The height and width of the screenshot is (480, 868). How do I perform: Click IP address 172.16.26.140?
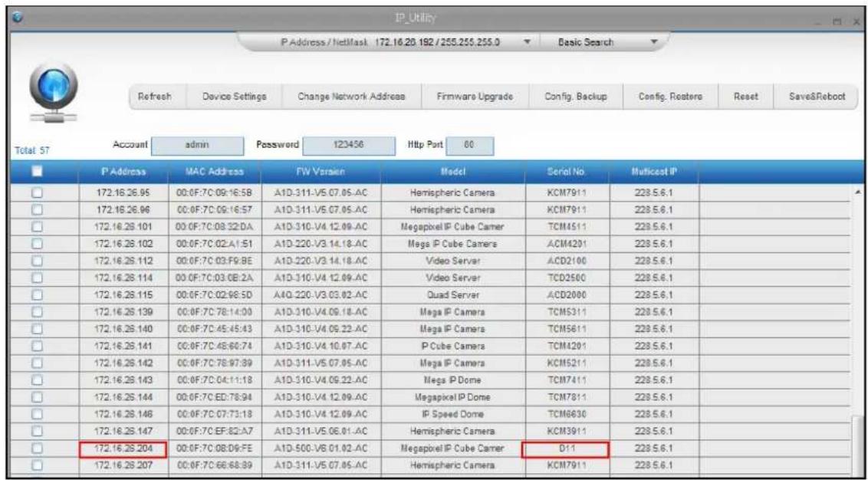[123, 330]
